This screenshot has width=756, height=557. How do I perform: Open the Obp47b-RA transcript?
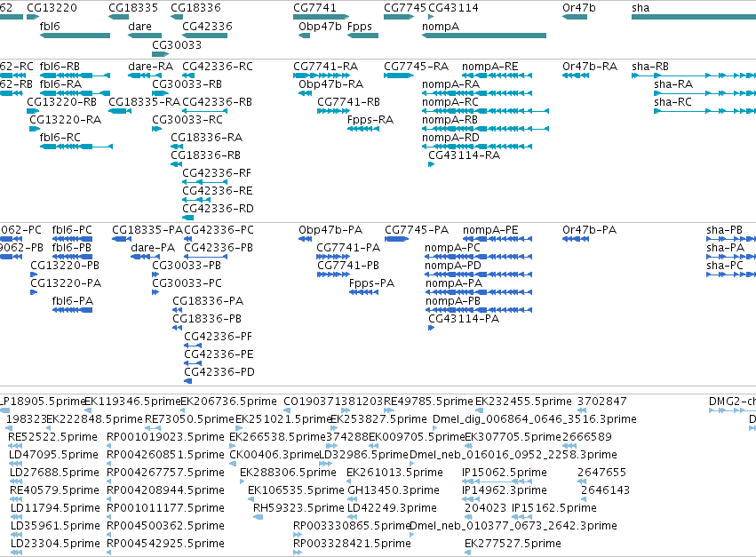click(x=330, y=84)
